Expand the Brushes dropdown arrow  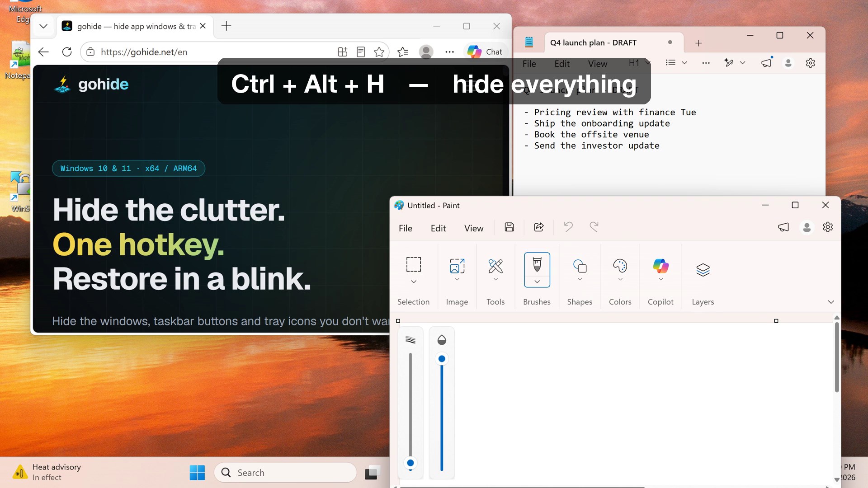pyautogui.click(x=537, y=282)
